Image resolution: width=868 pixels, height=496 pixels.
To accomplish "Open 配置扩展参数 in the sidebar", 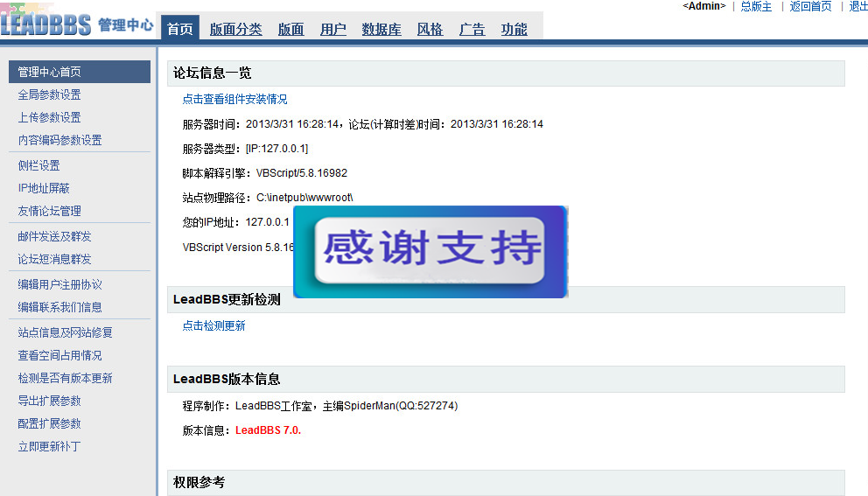I will click(x=49, y=423).
